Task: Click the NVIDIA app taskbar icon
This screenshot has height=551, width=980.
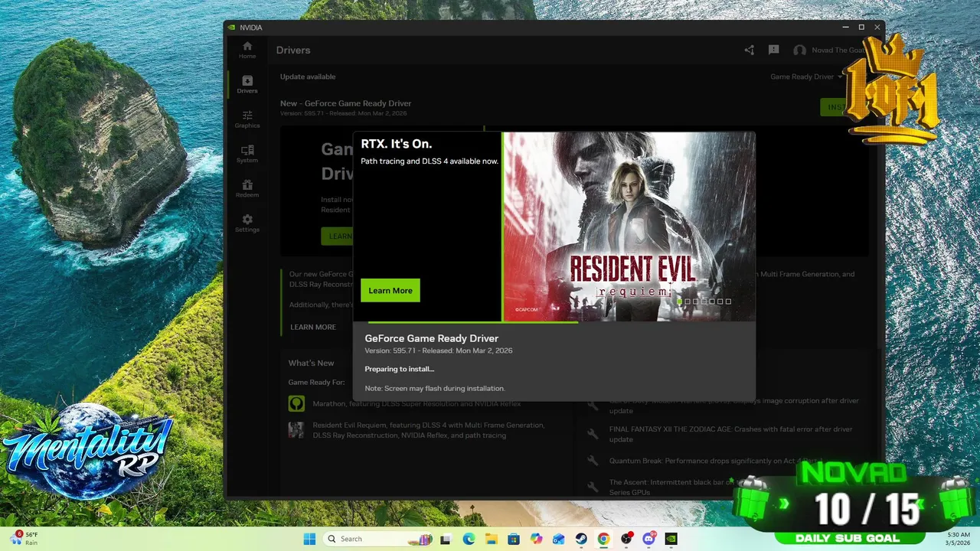Action: (671, 539)
